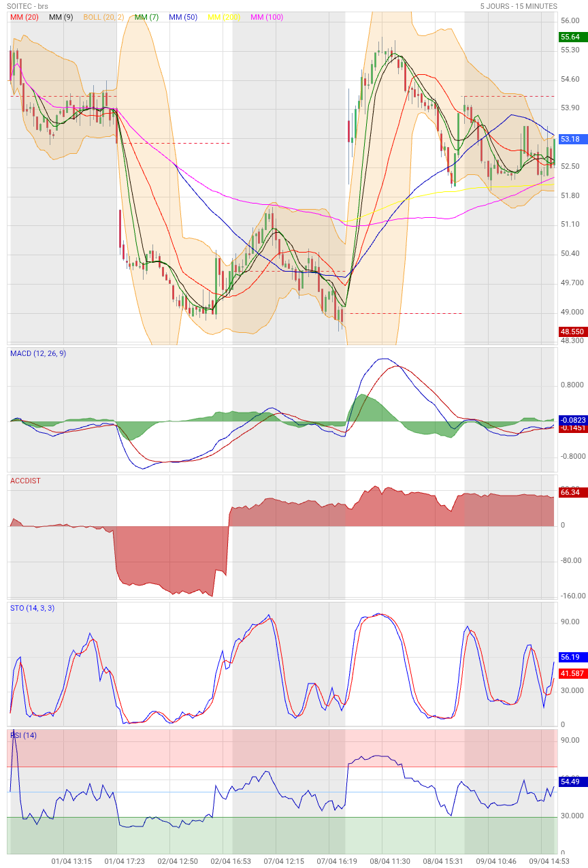Click the 07/04 12:15 time axis label
Screen dimensions: 588x868
click(x=284, y=862)
